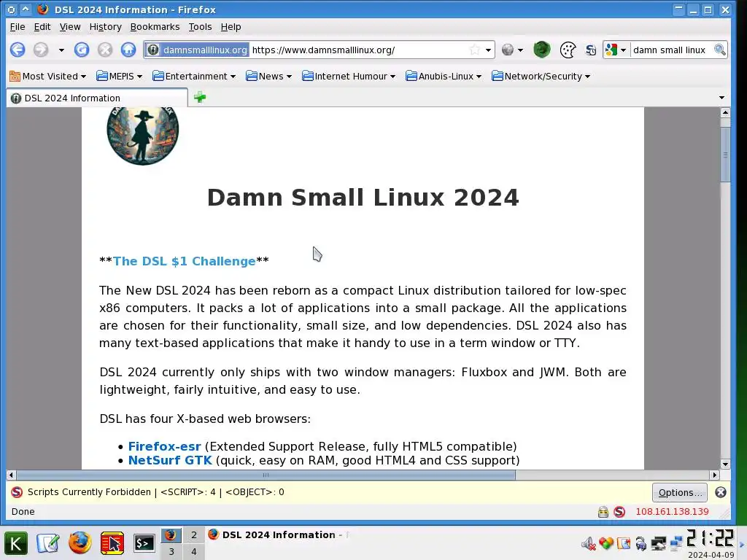Click in the URL address field
Viewport: 747px width, 560px height.
tap(360, 50)
